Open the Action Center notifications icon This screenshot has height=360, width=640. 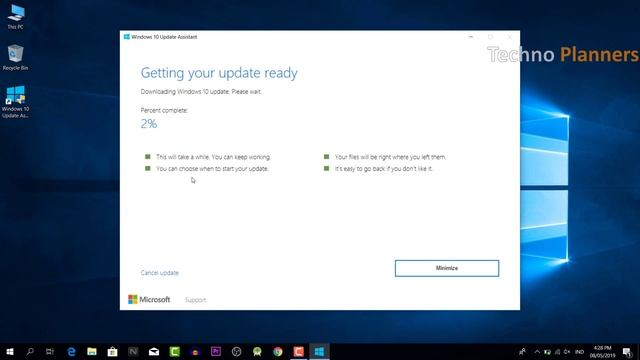[627, 351]
